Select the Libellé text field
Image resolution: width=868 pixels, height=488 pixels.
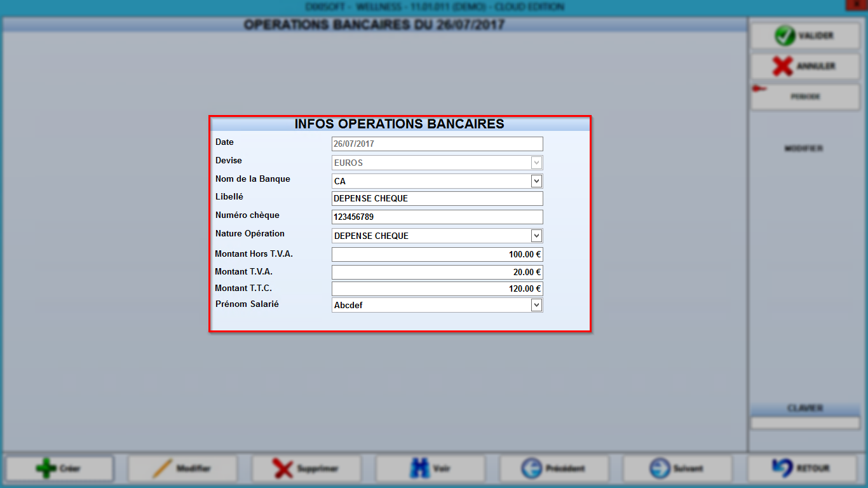437,198
